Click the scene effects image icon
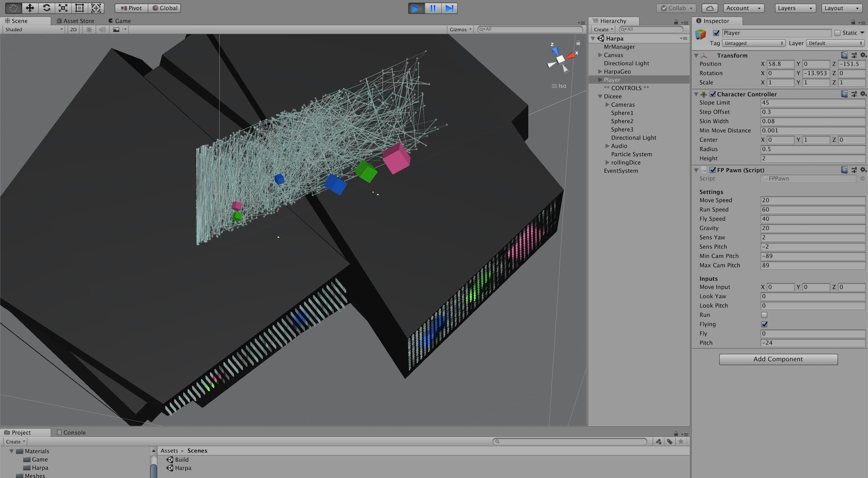The image size is (868, 478). coord(116,29)
